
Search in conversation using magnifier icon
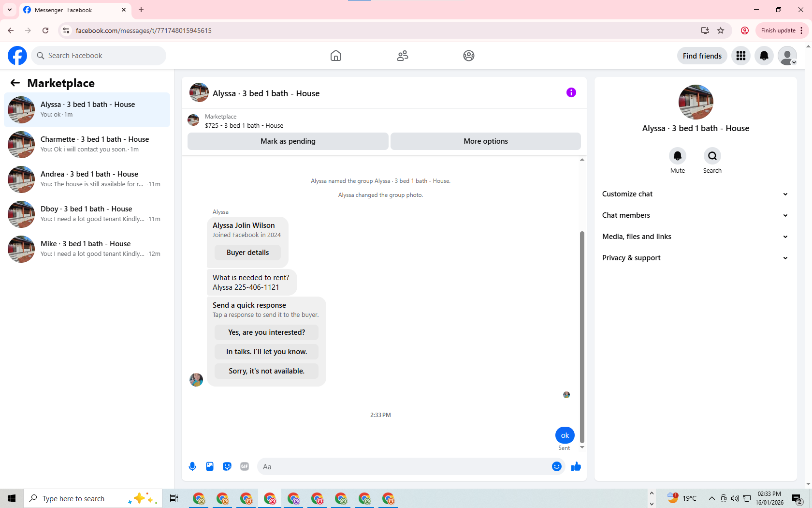[712, 156]
